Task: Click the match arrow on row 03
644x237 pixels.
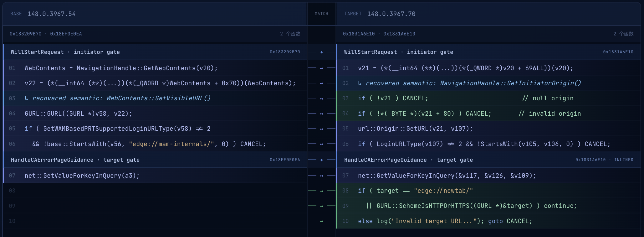Action: coord(321,98)
